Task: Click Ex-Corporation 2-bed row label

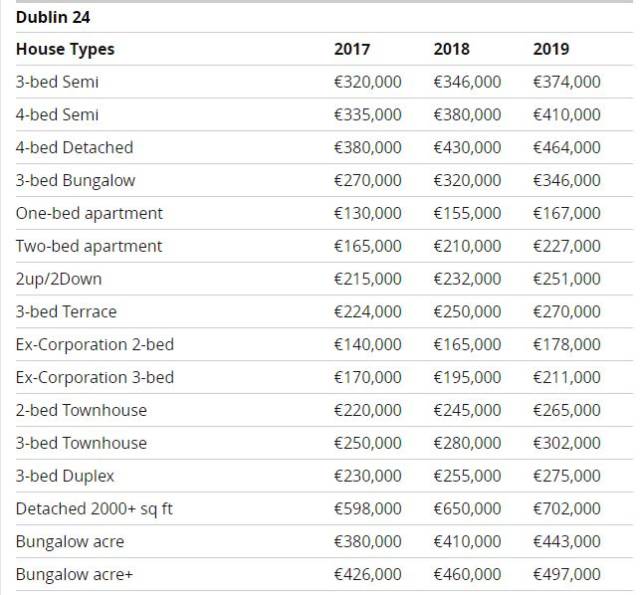Action: 94,345
